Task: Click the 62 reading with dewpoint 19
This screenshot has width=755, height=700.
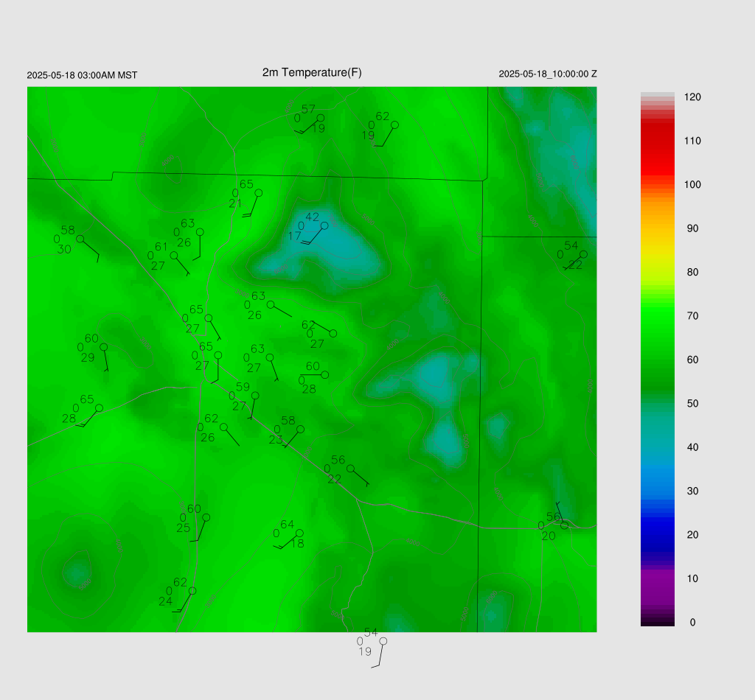Action: [383, 116]
